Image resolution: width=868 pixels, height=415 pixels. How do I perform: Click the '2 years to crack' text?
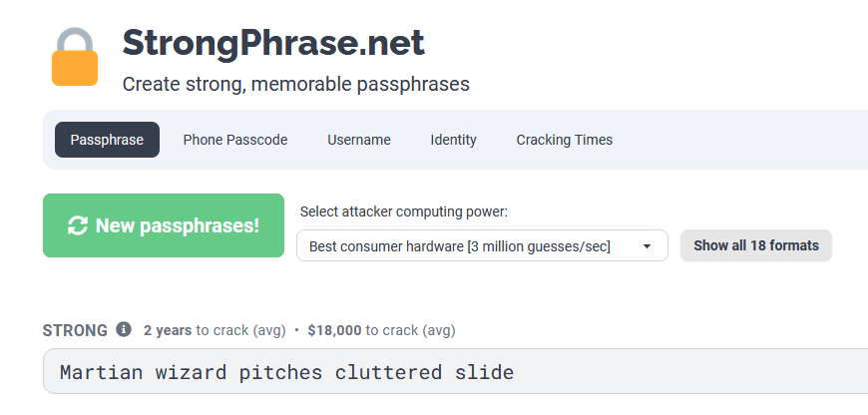pos(215,331)
